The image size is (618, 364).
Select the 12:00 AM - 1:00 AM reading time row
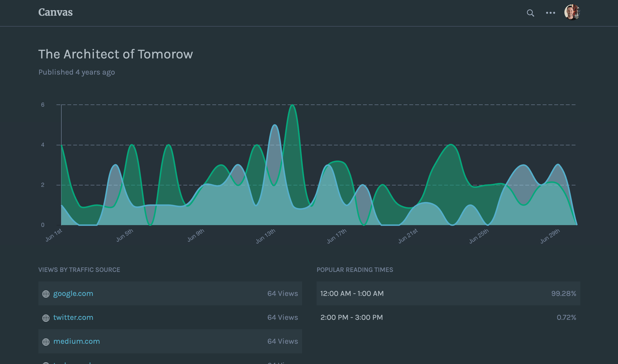(352, 293)
